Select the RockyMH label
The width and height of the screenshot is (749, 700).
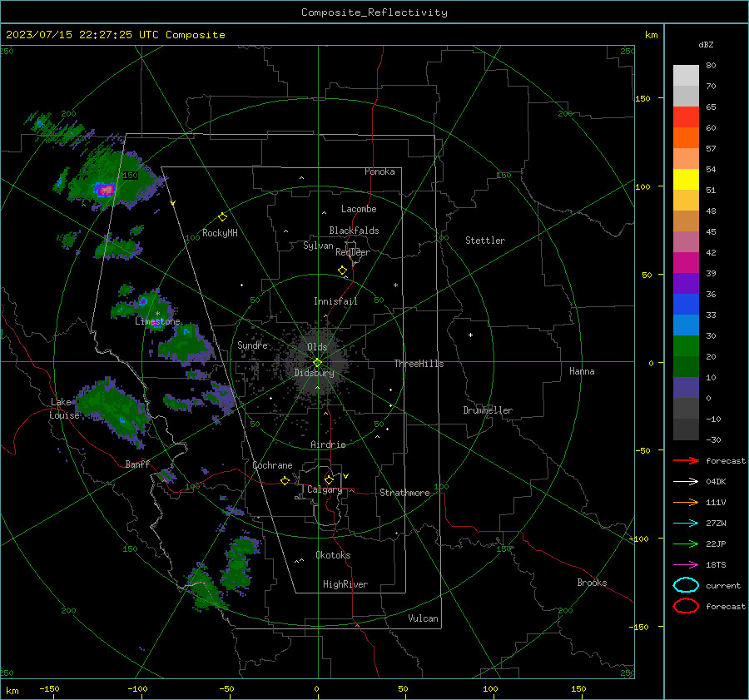pyautogui.click(x=220, y=233)
